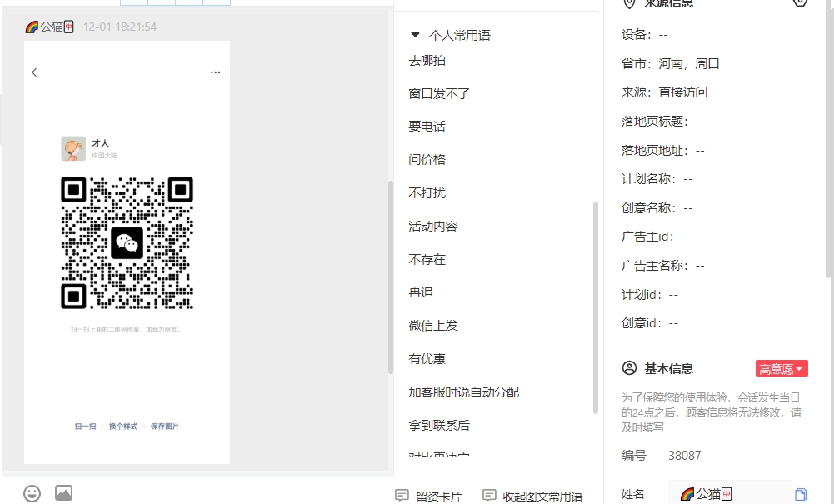This screenshot has width=834, height=504.
Task: Insert the 有优惠 quick phrase
Action: point(427,359)
